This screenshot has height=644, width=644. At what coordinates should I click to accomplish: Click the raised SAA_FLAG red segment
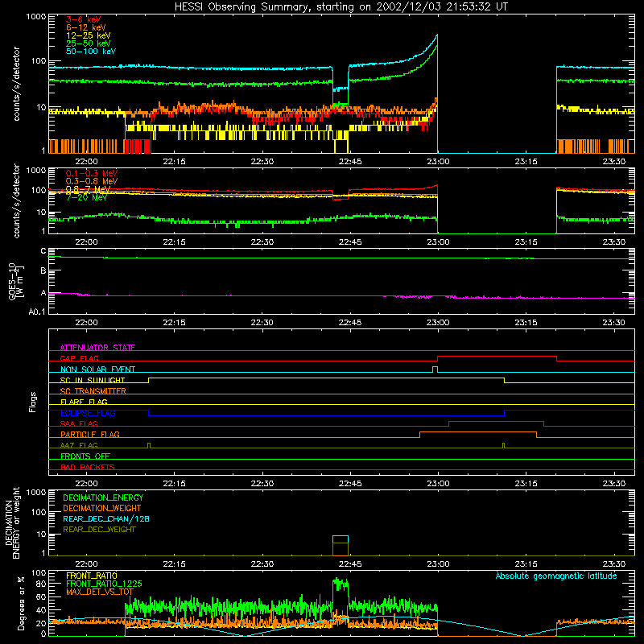coord(496,422)
